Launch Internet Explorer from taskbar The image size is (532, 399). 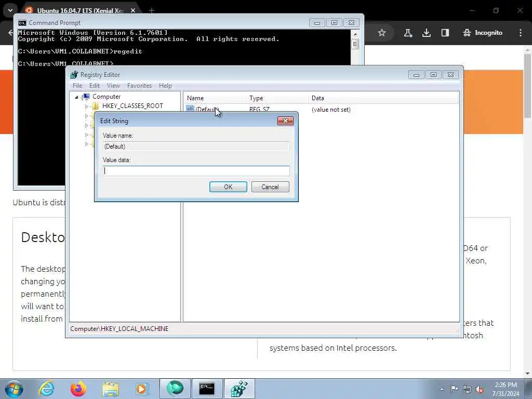(x=46, y=389)
